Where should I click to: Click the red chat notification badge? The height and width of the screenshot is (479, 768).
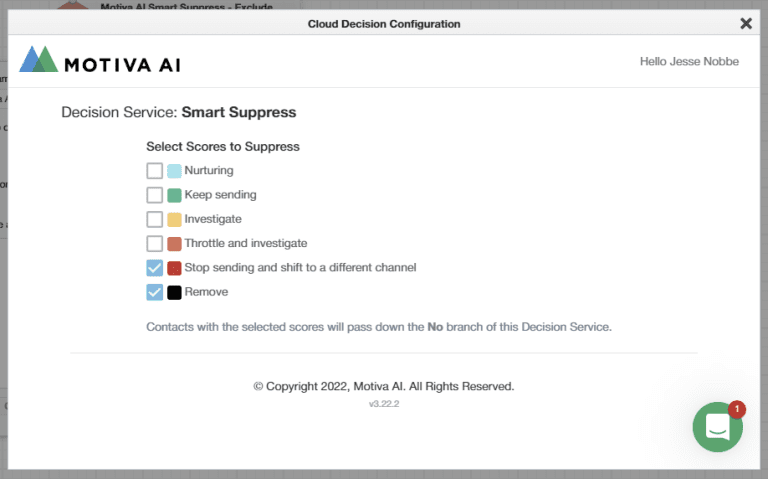point(737,409)
